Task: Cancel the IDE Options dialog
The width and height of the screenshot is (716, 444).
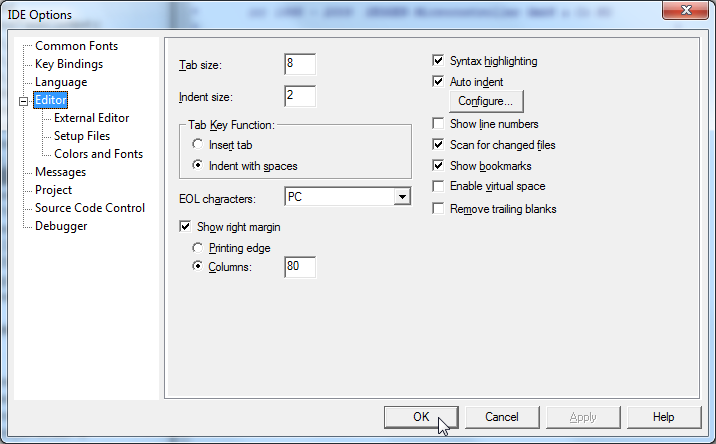Action: pyautogui.click(x=501, y=417)
